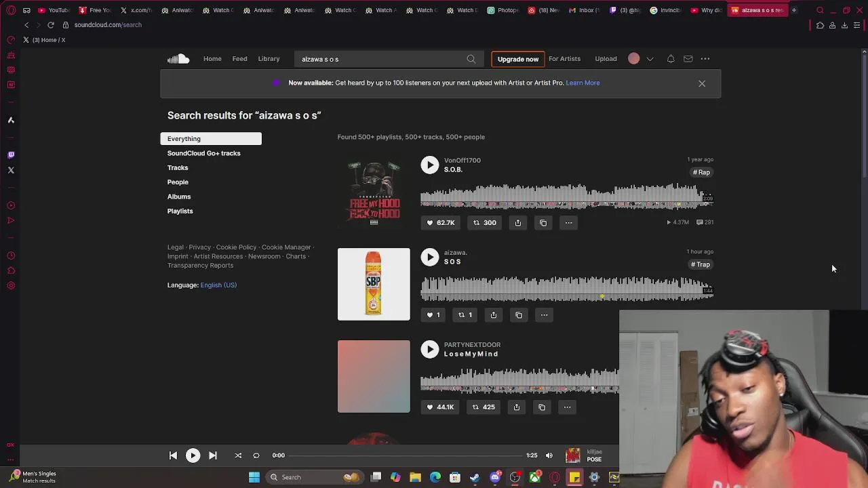
Task: Open the For Artists page
Action: coord(564,59)
